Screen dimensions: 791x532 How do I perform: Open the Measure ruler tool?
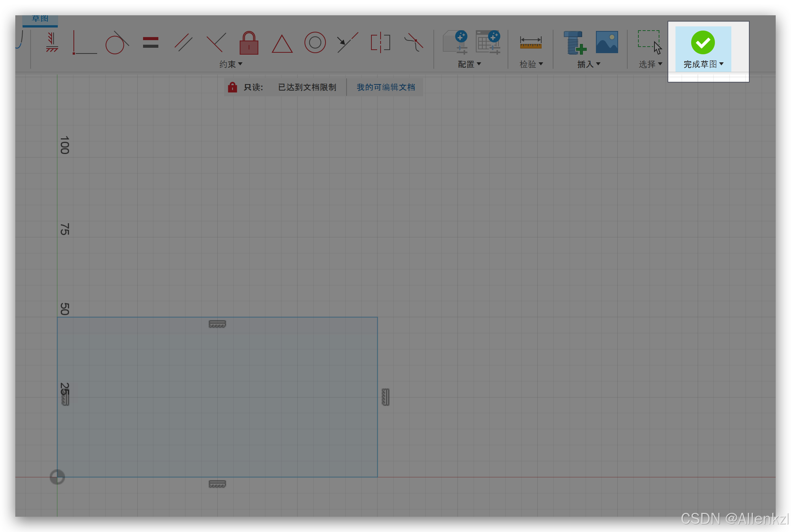pyautogui.click(x=531, y=42)
